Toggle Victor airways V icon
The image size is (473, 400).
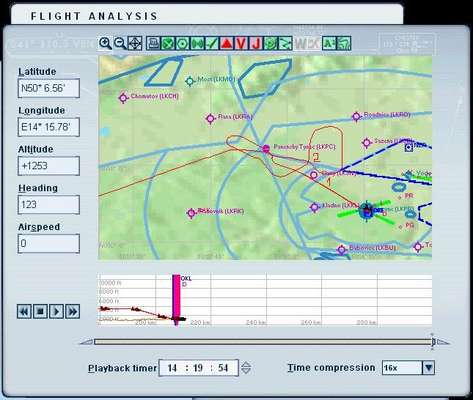241,43
